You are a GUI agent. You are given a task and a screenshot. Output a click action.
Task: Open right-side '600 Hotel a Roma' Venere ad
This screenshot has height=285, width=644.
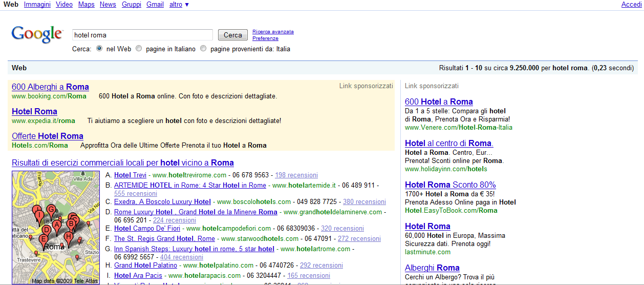[x=439, y=102]
